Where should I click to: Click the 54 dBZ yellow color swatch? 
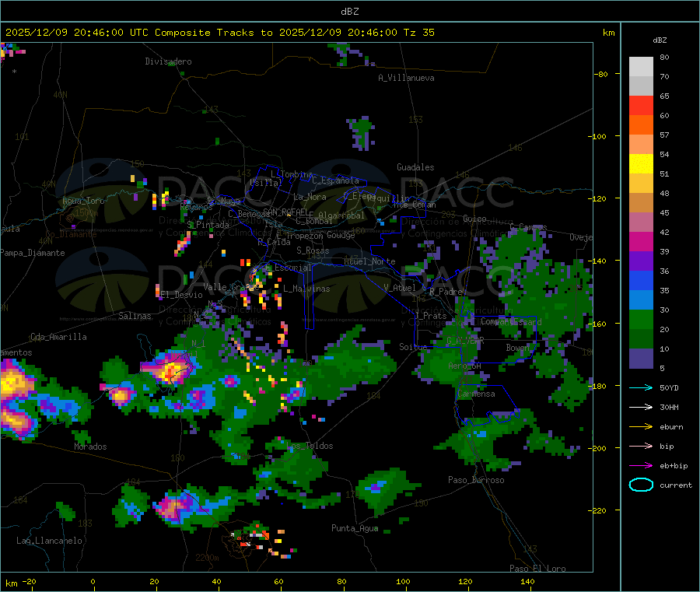click(x=641, y=163)
